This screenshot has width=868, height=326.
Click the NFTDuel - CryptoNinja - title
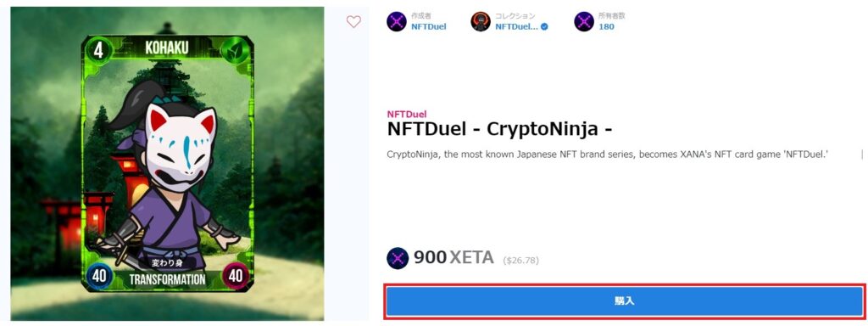click(499, 129)
